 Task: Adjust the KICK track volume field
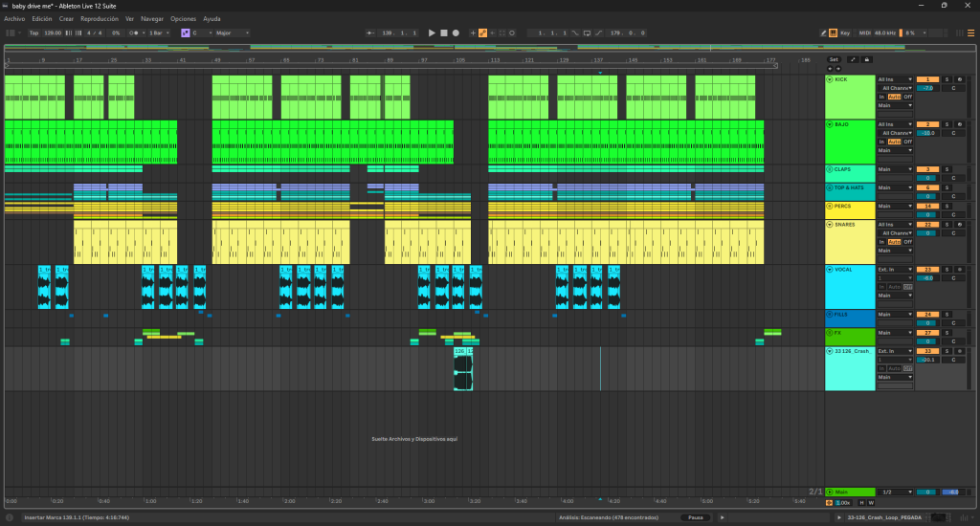[x=927, y=88]
